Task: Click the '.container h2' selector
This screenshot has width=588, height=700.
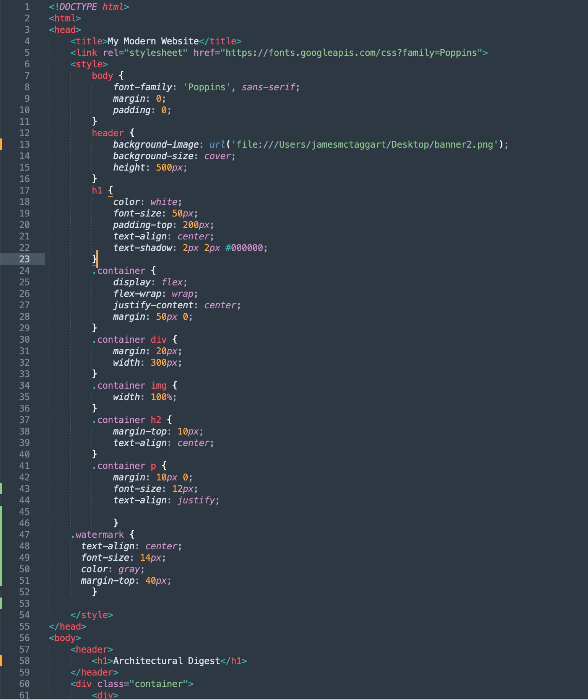Action: point(127,420)
